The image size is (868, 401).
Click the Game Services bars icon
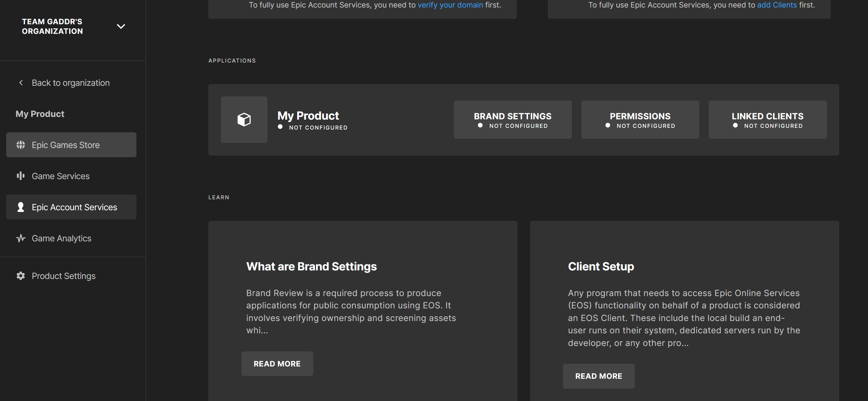[21, 176]
